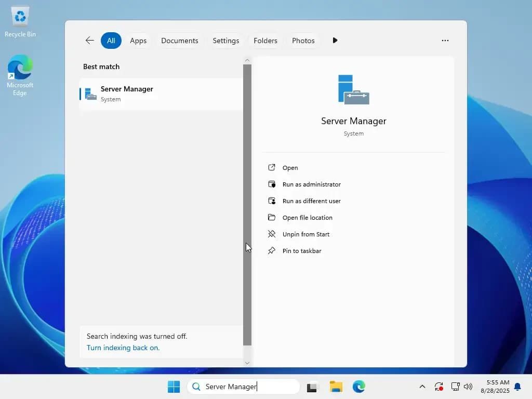The width and height of the screenshot is (532, 399).
Task: Open the clock showing 5:55 AM
Action: (495, 387)
